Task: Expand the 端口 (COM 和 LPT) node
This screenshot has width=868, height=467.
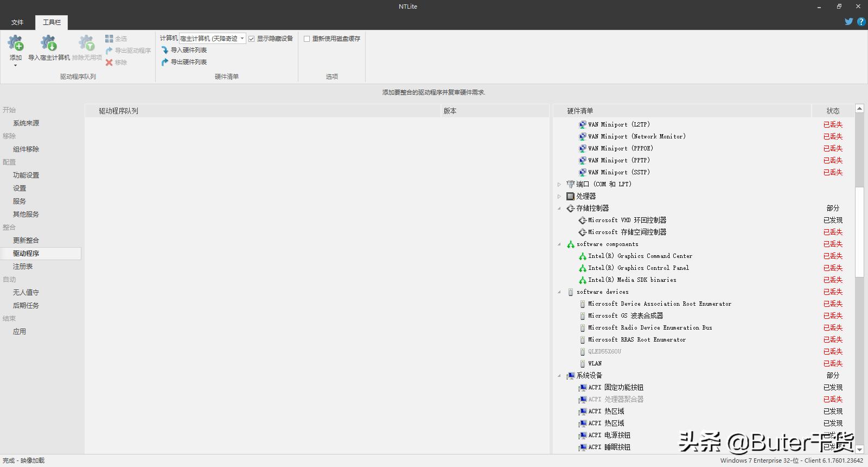Action: pos(559,184)
